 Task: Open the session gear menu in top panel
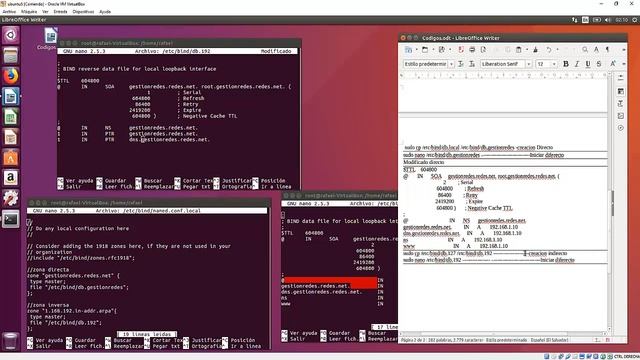(x=635, y=20)
